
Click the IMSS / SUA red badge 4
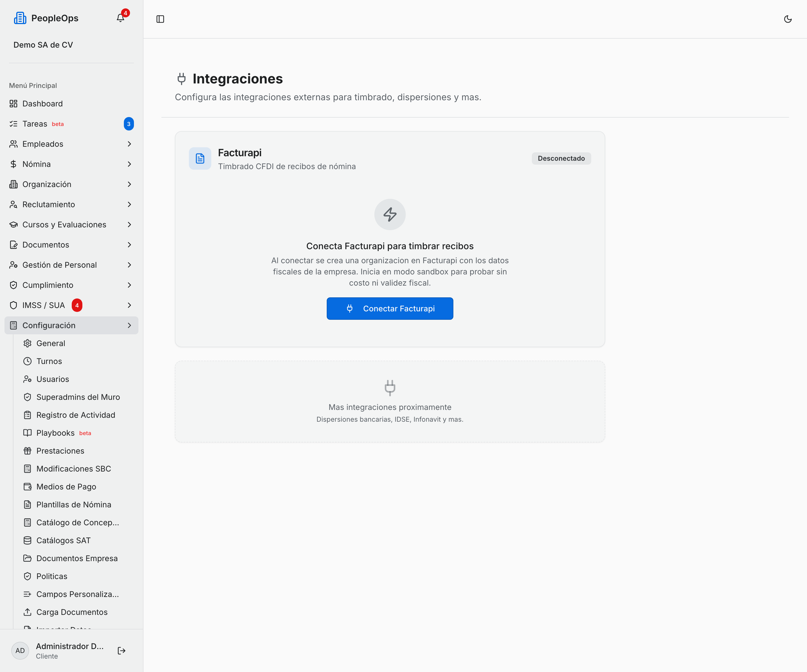(x=77, y=305)
